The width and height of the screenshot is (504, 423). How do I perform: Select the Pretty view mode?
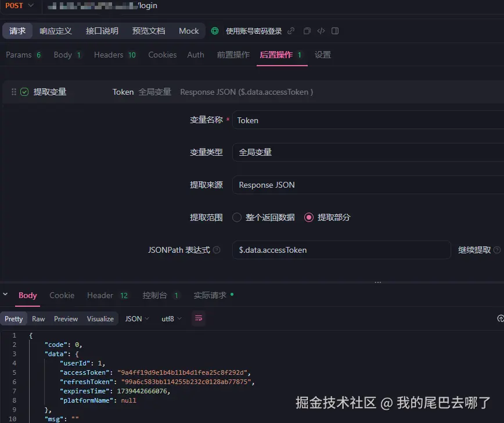(x=13, y=319)
